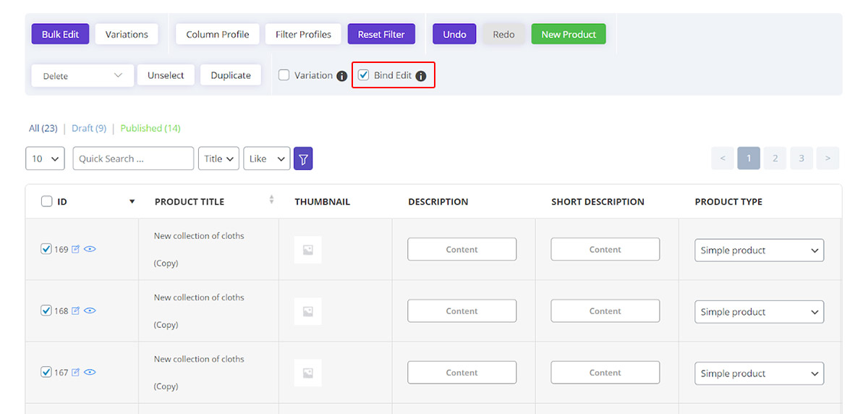Image resolution: width=868 pixels, height=414 pixels.
Task: Click the Bulk Edit button
Action: click(x=61, y=34)
